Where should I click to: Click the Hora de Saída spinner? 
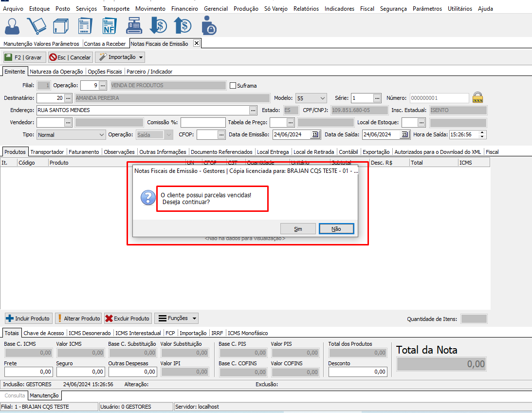pos(482,135)
